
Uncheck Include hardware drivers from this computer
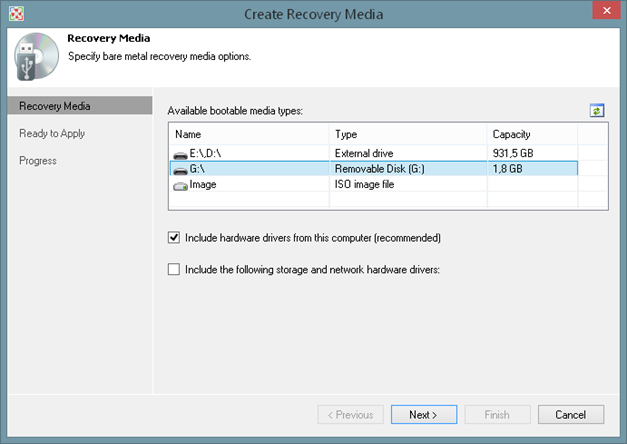coord(174,238)
